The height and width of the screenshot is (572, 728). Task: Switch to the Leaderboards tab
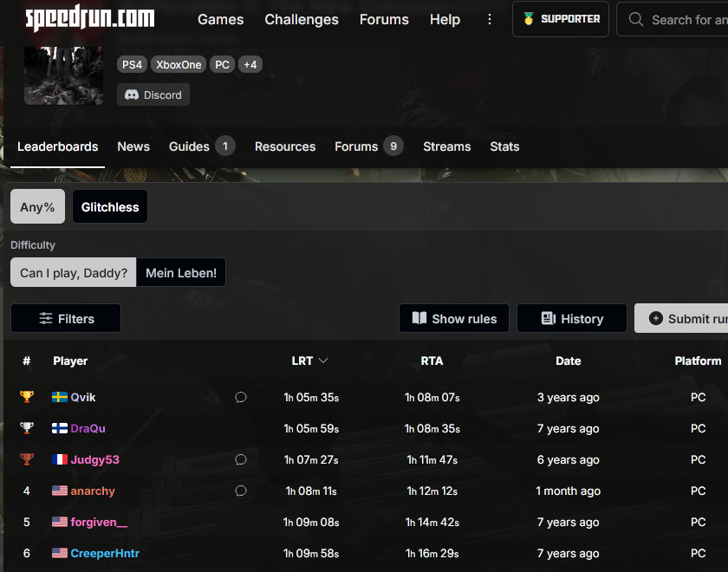point(57,146)
